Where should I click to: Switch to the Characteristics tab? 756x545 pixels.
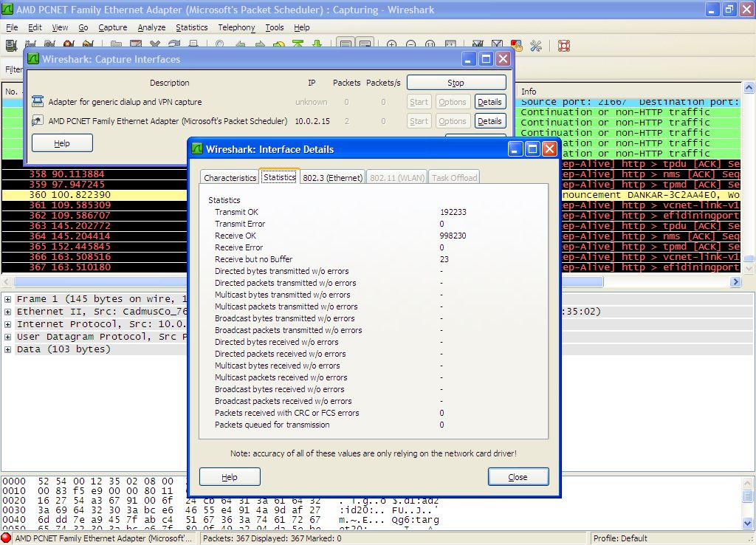pos(230,177)
